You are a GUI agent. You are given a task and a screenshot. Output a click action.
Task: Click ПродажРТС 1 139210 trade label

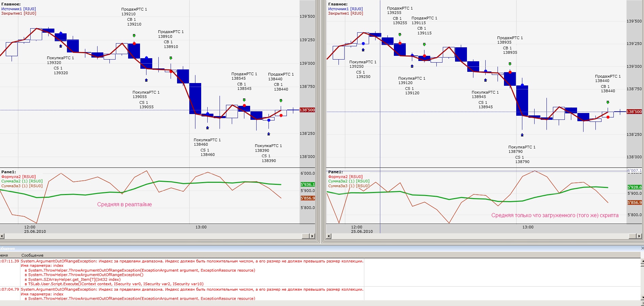(134, 12)
